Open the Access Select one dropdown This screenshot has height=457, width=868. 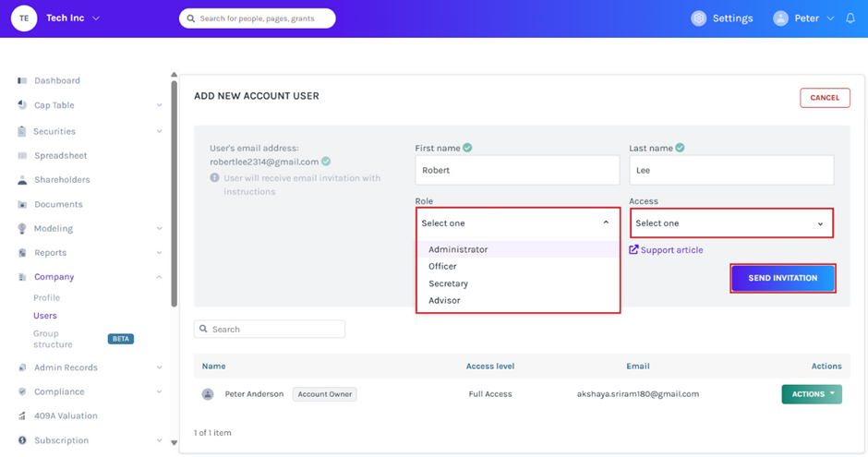(x=731, y=223)
